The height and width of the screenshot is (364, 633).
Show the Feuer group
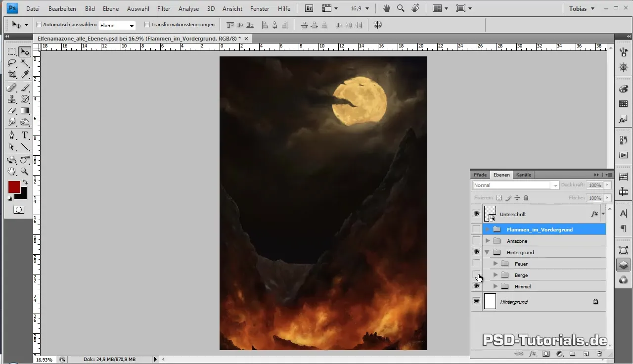click(476, 264)
